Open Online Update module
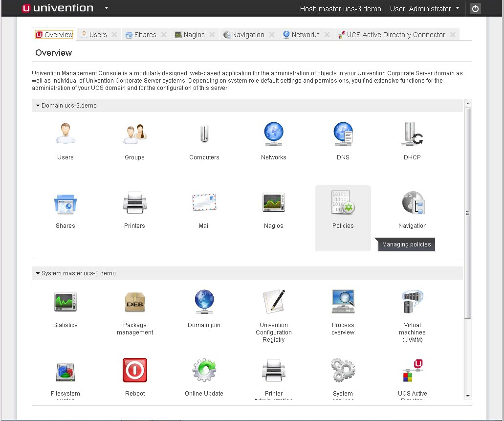Image resolution: width=504 pixels, height=421 pixels. point(204,370)
